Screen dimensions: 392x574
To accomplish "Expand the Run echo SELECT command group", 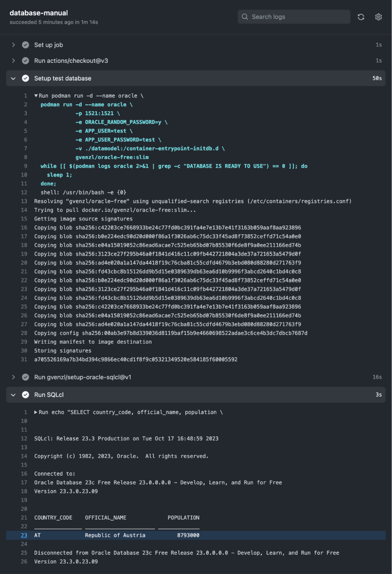I will point(35,412).
